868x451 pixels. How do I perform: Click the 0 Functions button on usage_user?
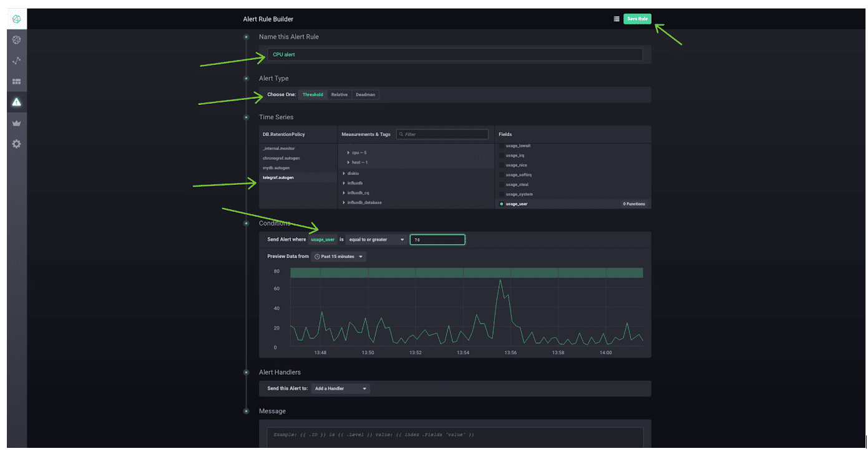tap(633, 204)
